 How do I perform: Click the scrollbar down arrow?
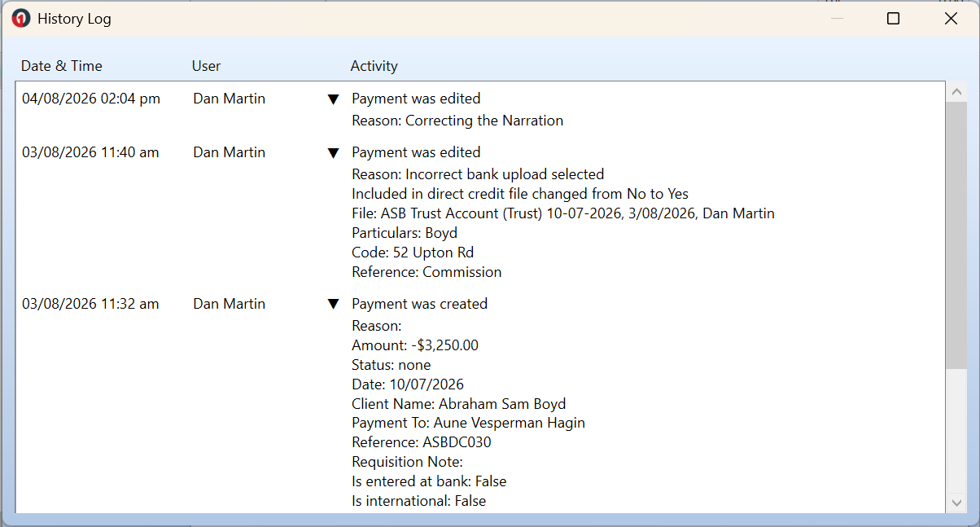tap(956, 503)
